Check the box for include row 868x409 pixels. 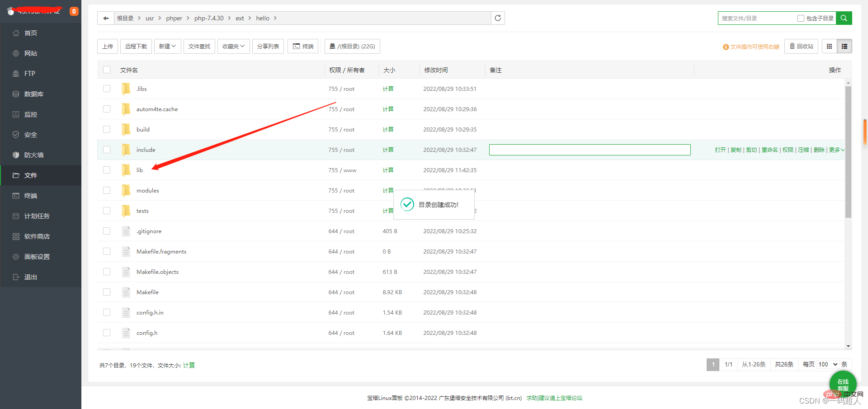coord(107,150)
